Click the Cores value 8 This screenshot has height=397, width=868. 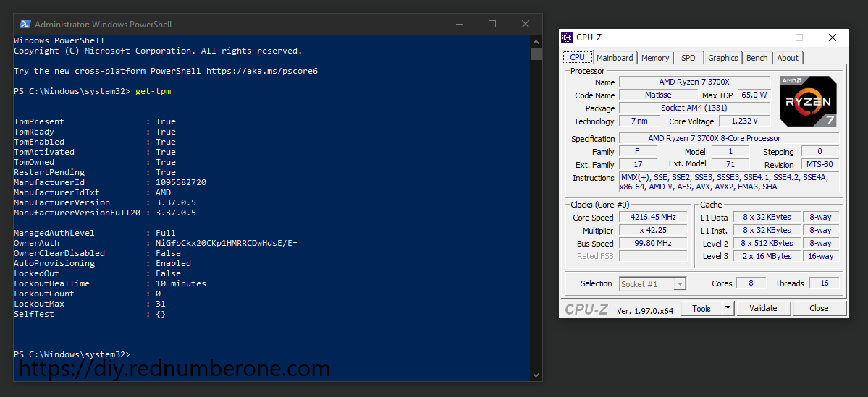coord(751,283)
